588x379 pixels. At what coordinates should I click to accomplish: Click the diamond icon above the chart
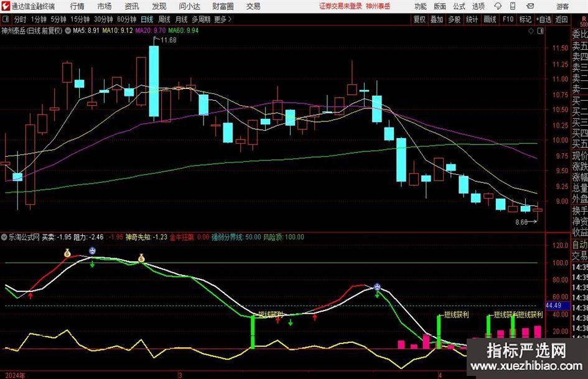(x=531, y=30)
